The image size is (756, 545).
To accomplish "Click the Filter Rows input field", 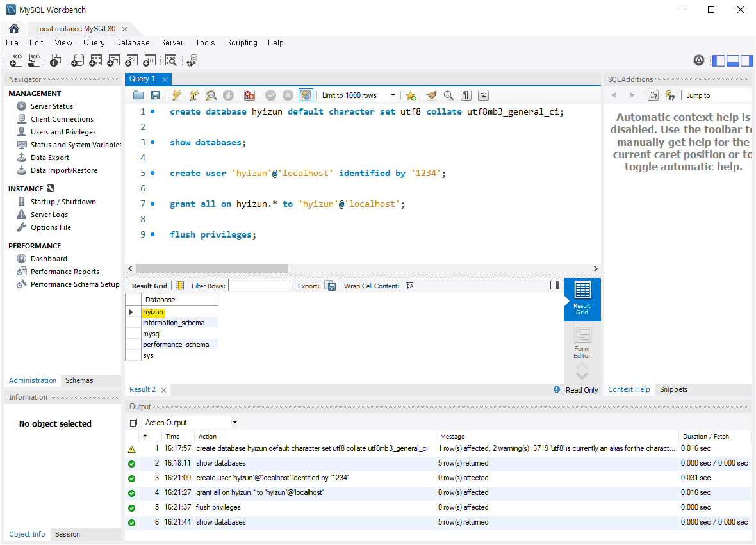I will pos(260,285).
